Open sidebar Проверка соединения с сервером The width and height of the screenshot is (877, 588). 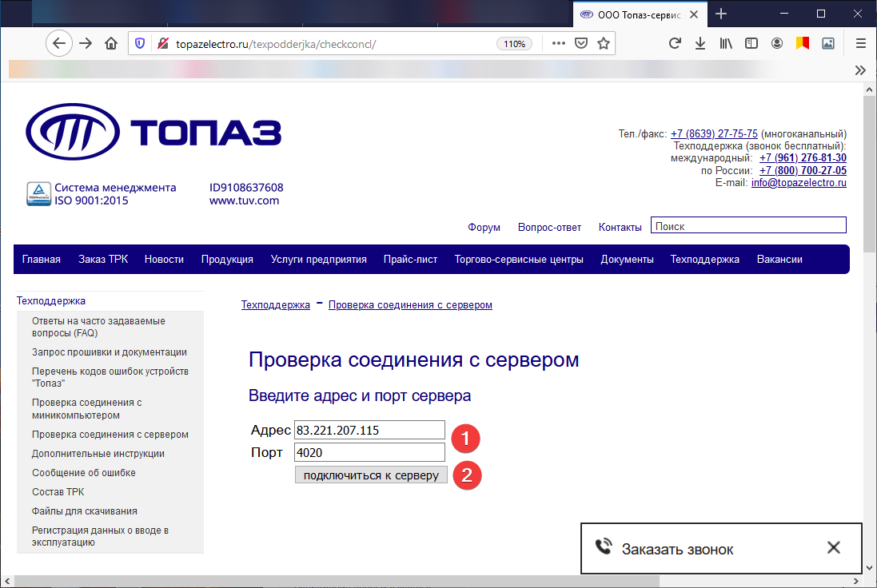(110, 435)
